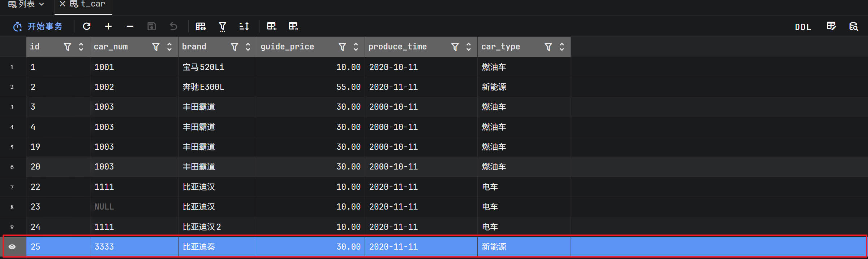Open the brand column filter

235,47
